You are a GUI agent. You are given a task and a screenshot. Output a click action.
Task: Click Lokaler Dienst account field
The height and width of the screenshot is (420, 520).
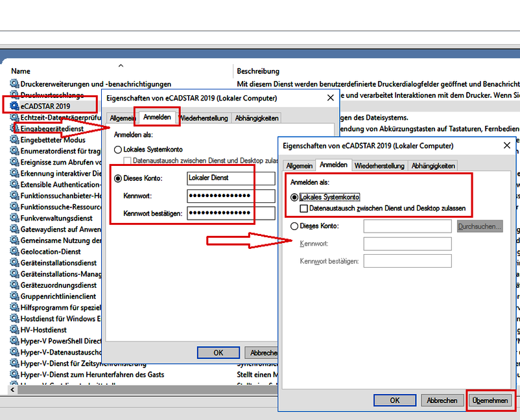click(231, 178)
